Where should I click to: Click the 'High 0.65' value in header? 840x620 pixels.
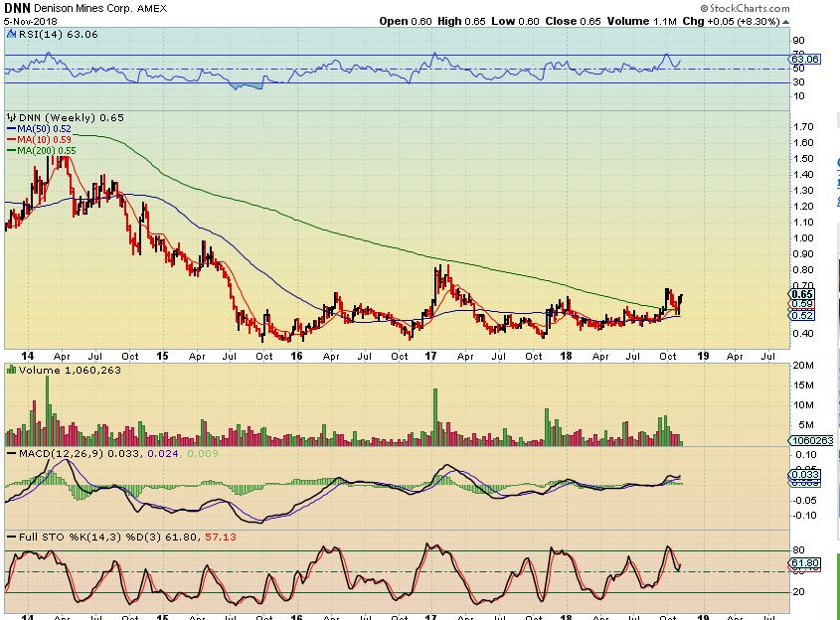point(461,22)
